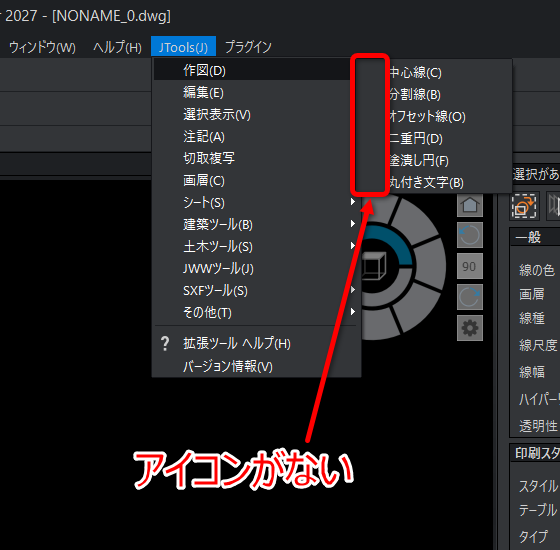
Task: Collapse the 一般 properties section header
Action: point(535,237)
